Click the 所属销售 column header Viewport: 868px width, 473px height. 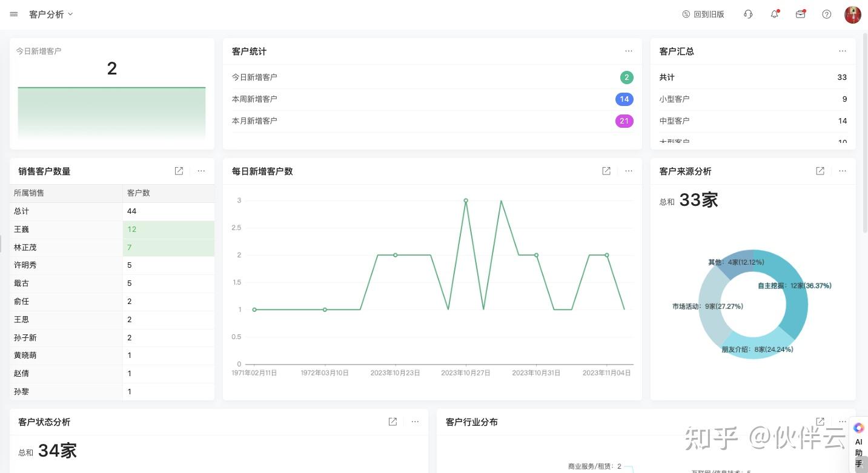pos(66,193)
